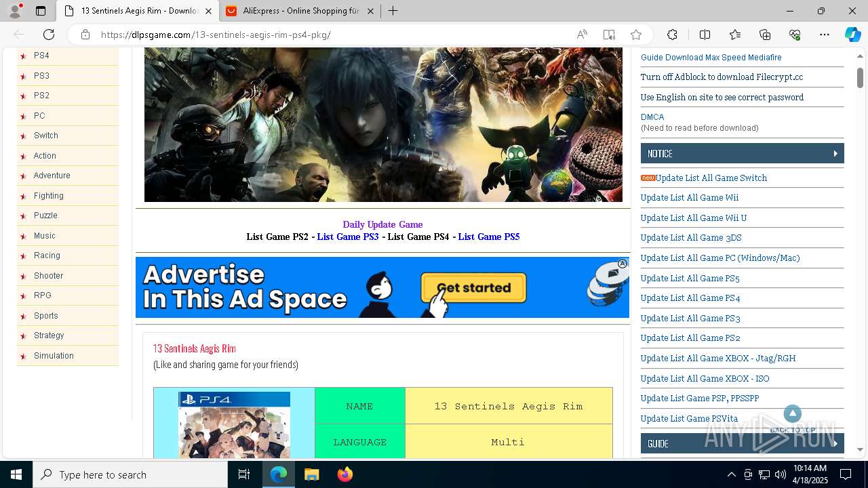Click the List Game PS3 link
This screenshot has height=488, width=868.
(x=348, y=237)
